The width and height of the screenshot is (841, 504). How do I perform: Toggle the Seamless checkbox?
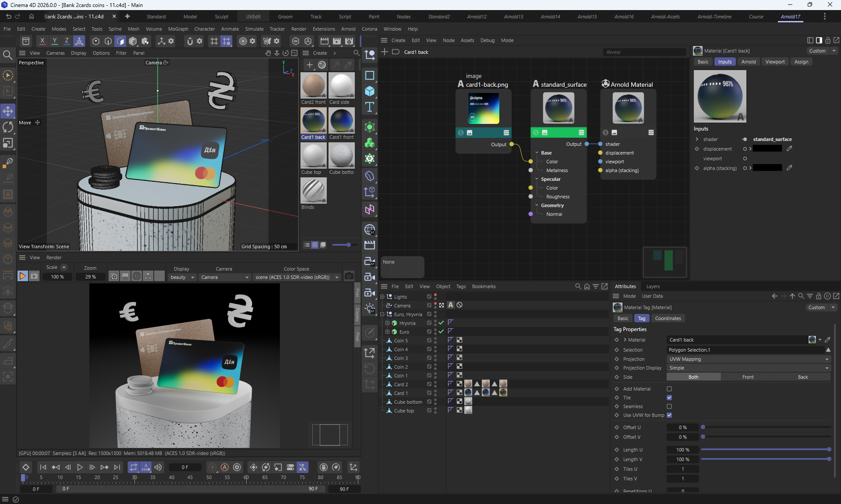669,406
